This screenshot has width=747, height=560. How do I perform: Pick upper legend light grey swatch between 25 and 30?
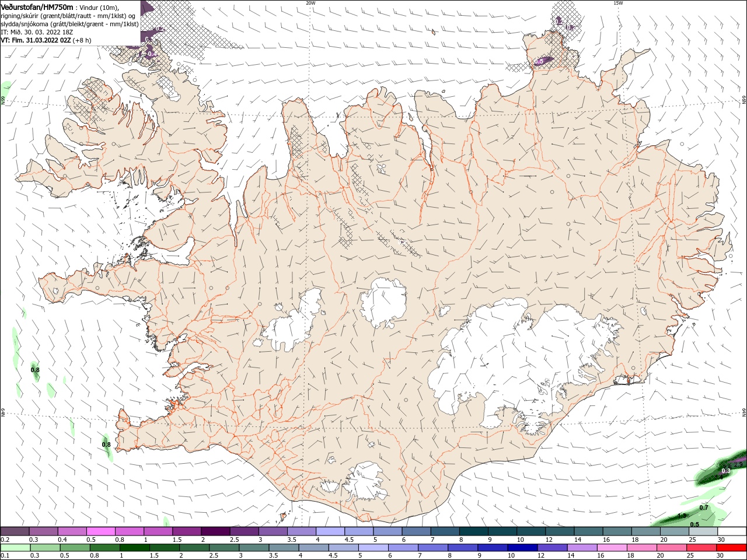[704, 531]
